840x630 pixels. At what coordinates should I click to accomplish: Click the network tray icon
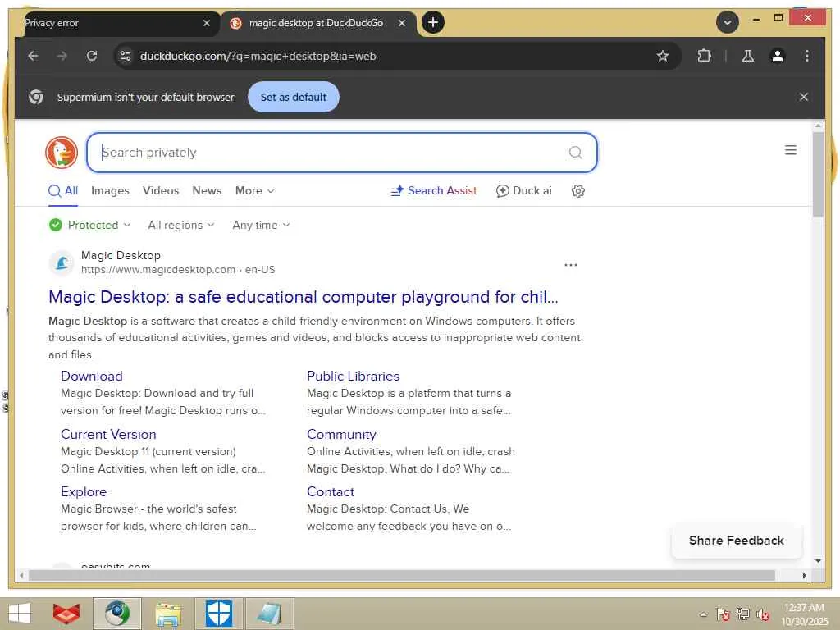tap(742, 614)
